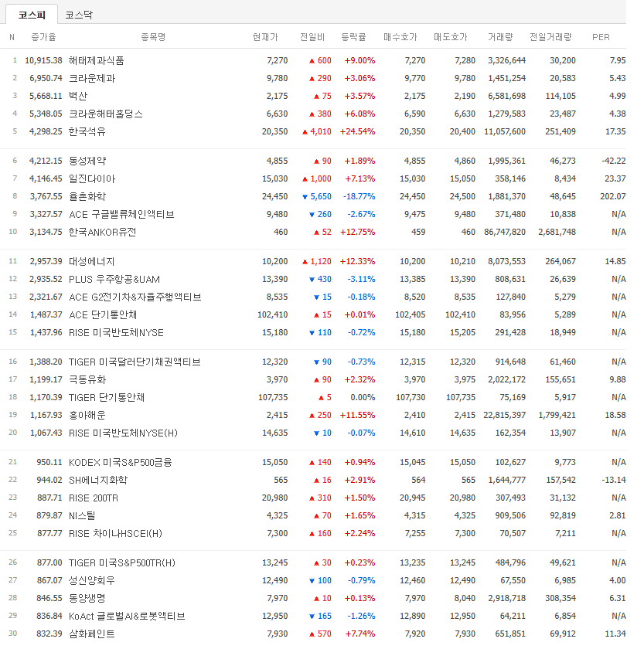Click the 전일거래량 column header
Viewport: 644px width, 649px height.
tap(550, 37)
